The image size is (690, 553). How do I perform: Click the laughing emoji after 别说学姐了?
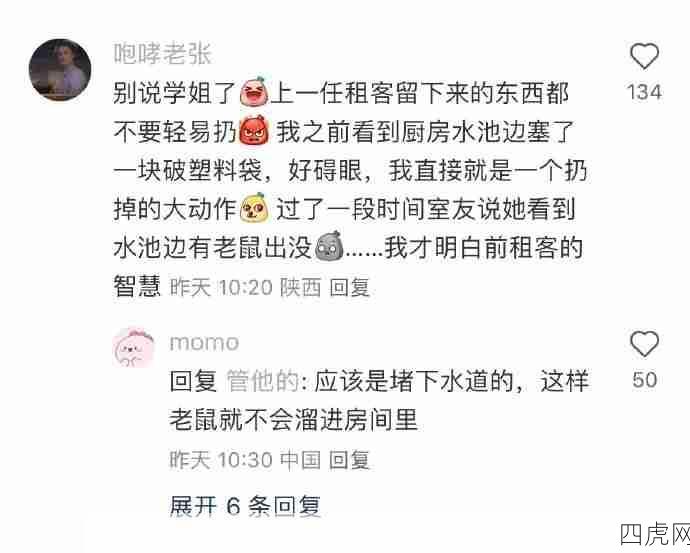(254, 91)
